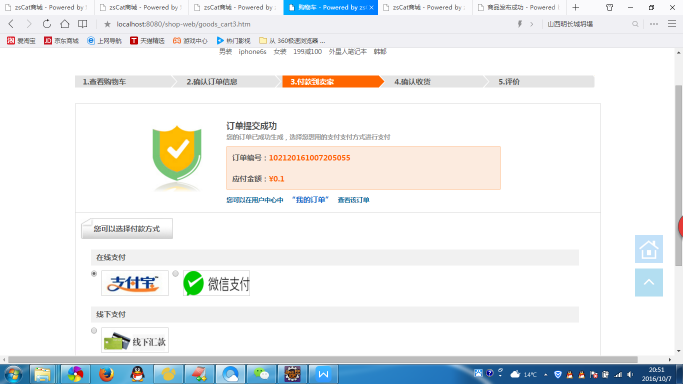Click the floating home shortcut button

click(649, 249)
